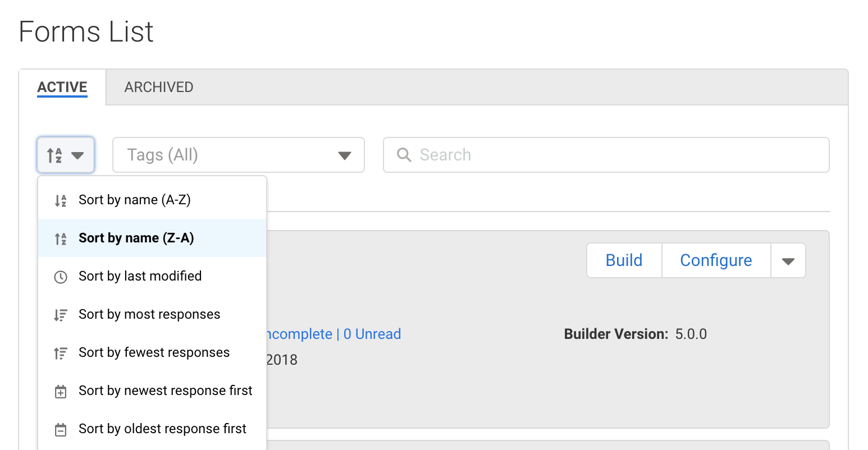Click the magnifying glass search icon
Viewport: 868px width, 450px height.
[404, 155]
